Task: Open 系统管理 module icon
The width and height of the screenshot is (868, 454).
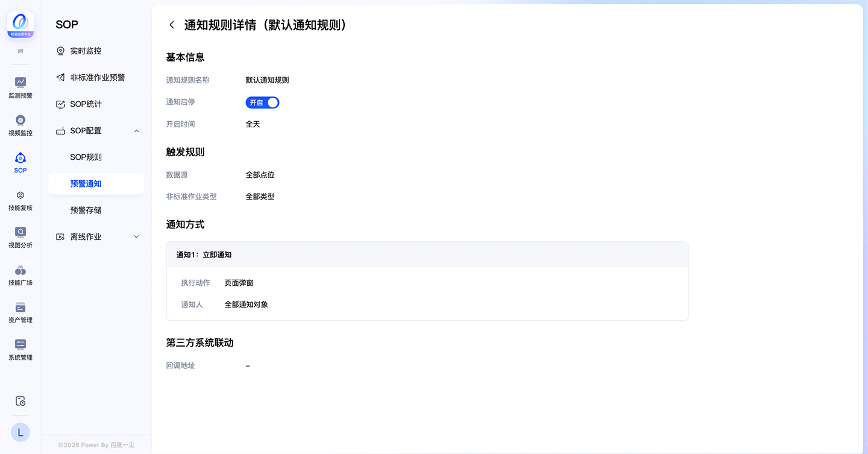Action: 20,345
